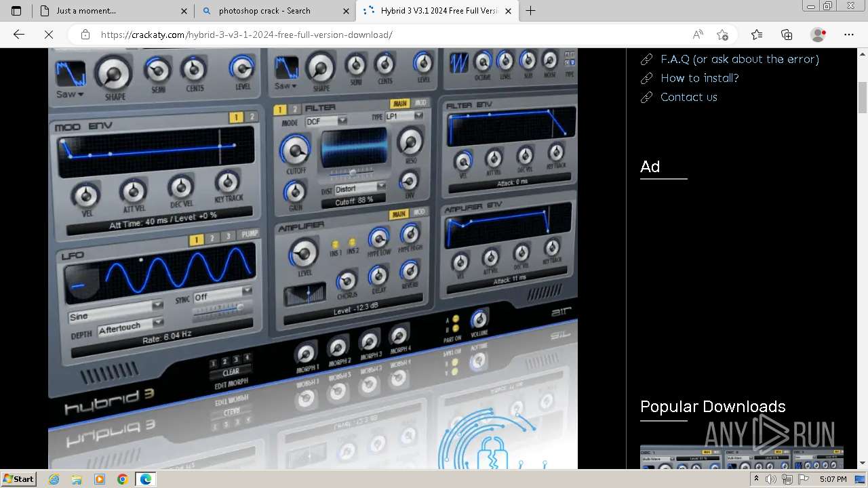
Task: Open the network status tray icon
Action: (787, 479)
